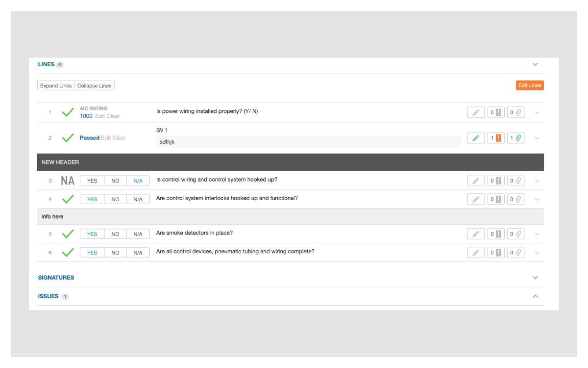The height and width of the screenshot is (368, 588).
Task: Click the orange issue alert icon on line 2
Action: click(x=495, y=138)
